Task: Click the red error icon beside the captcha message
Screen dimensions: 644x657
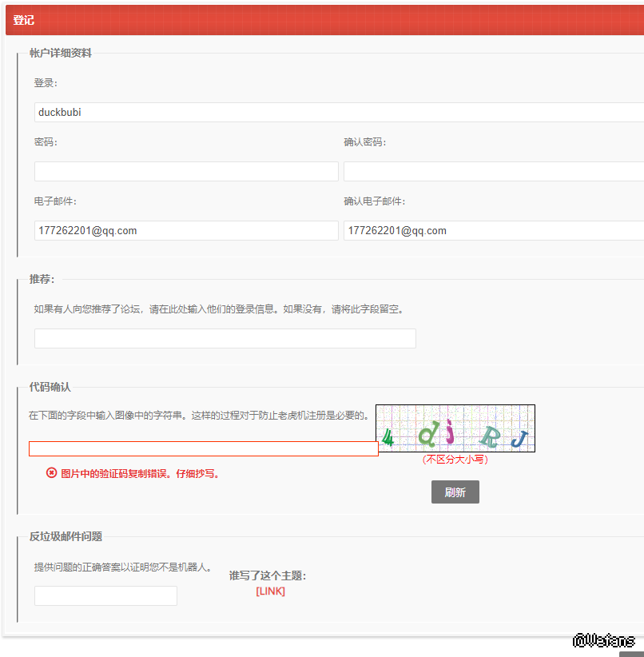Action: click(52, 473)
